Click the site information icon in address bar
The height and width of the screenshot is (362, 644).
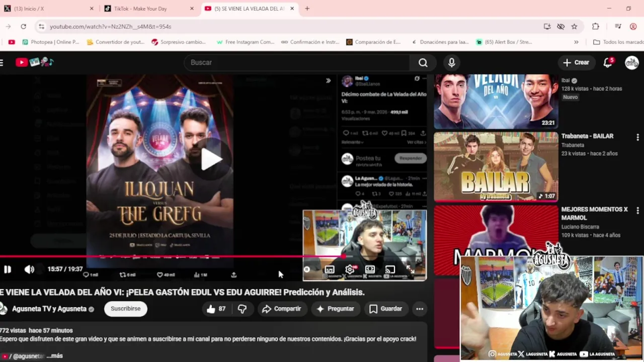point(41,26)
